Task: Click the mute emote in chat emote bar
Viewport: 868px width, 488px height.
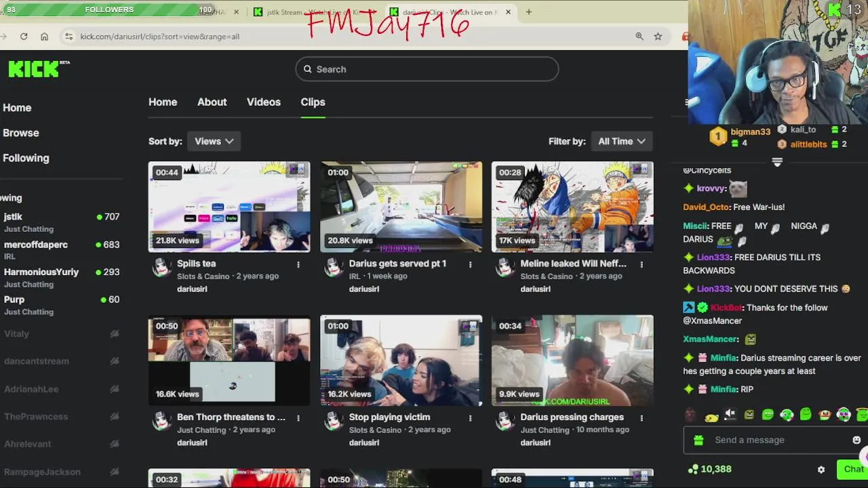Action: point(730,414)
